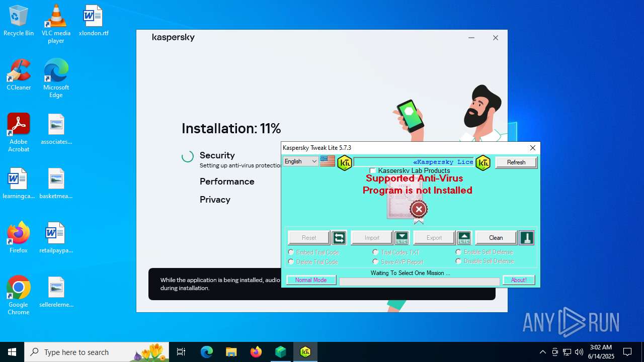Open the volume control in system tray
The image size is (644, 362).
coord(579,352)
